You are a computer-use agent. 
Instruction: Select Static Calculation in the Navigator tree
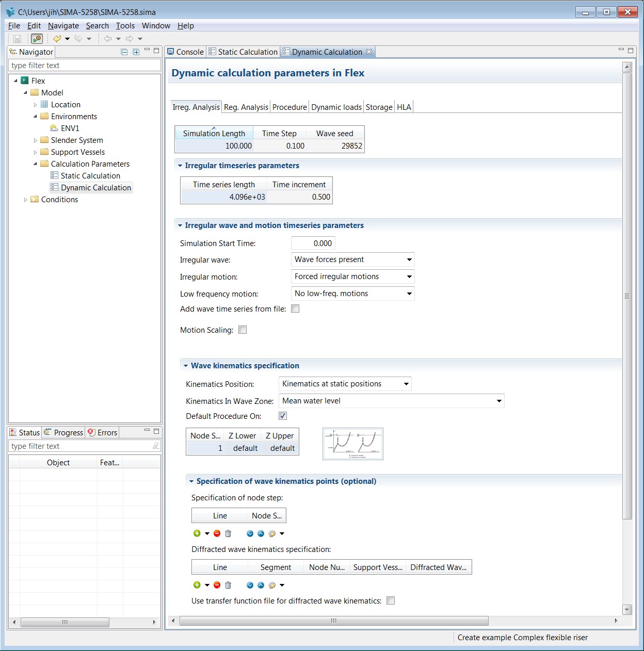(90, 176)
